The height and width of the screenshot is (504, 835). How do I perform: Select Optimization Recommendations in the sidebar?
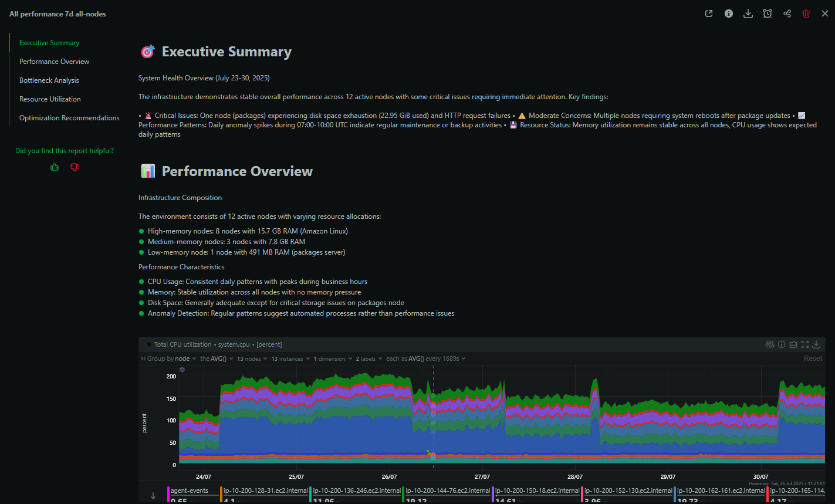[69, 117]
